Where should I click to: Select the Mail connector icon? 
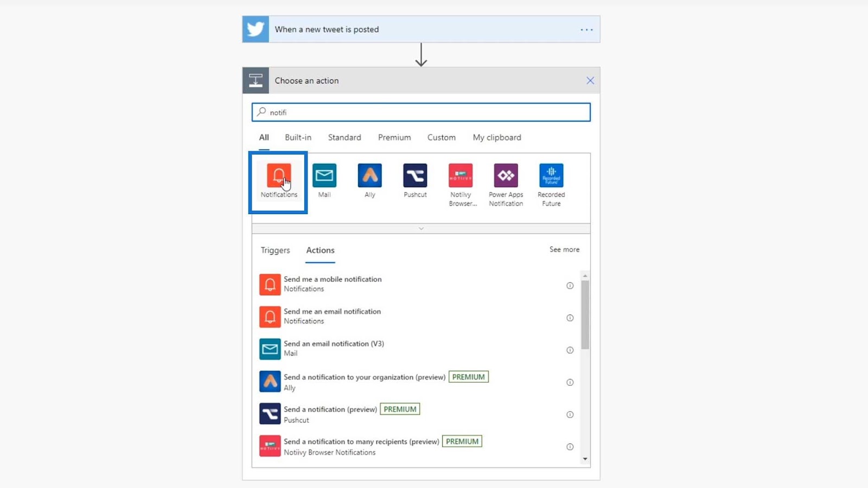coord(324,176)
